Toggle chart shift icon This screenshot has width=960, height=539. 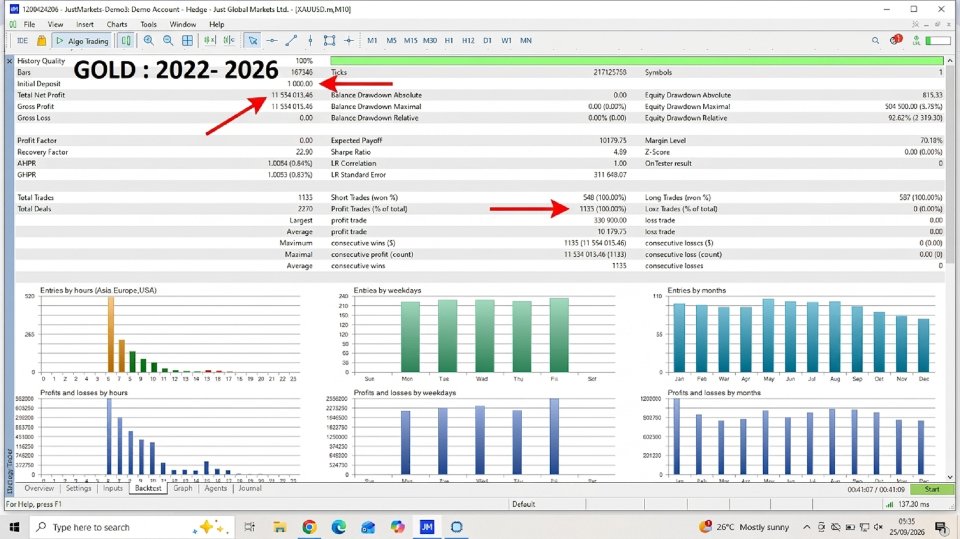pos(229,40)
